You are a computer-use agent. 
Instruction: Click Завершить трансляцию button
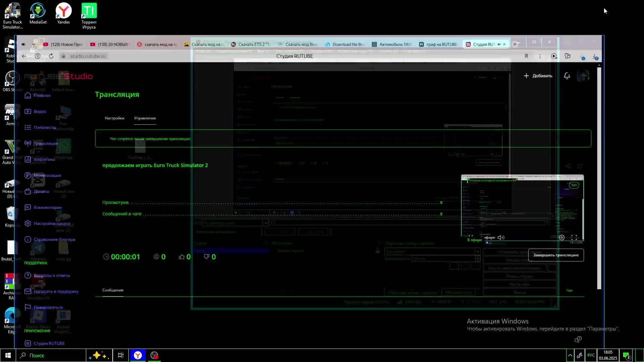click(x=556, y=255)
